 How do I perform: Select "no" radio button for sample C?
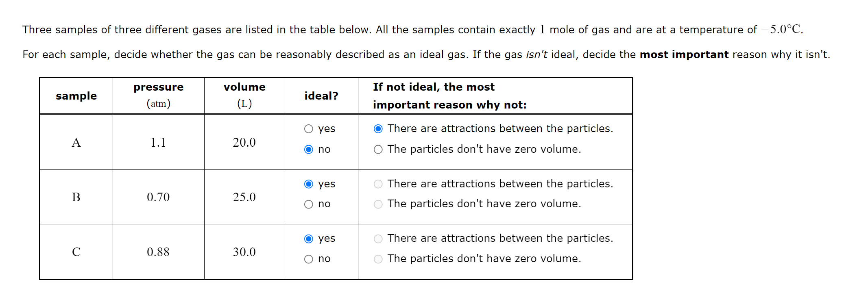pos(309,258)
